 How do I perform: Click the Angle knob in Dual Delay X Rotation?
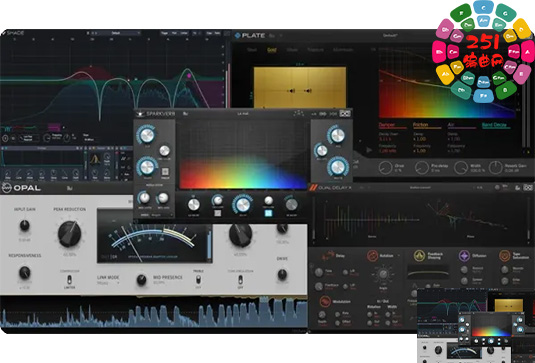383,274
